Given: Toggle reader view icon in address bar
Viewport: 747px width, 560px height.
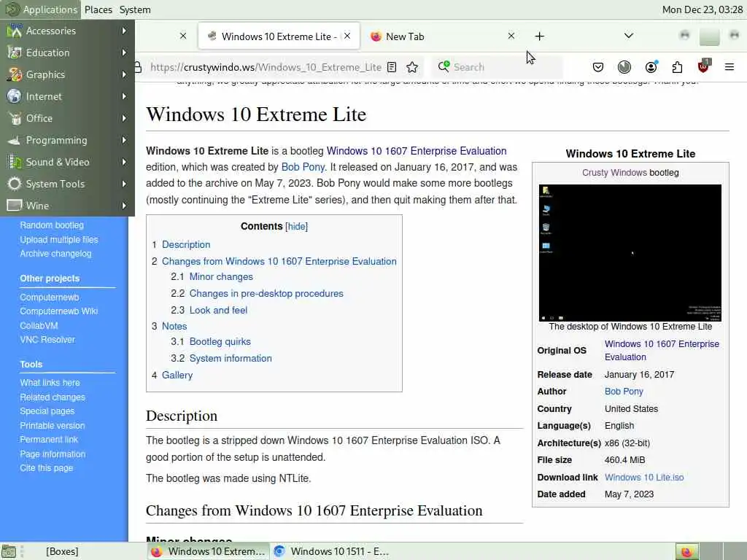Looking at the screenshot, I should [x=392, y=67].
